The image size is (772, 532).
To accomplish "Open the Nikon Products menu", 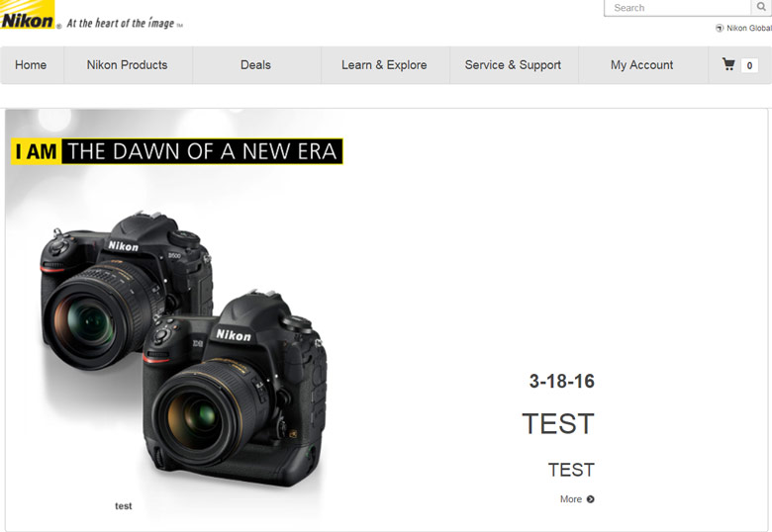I will 128,65.
